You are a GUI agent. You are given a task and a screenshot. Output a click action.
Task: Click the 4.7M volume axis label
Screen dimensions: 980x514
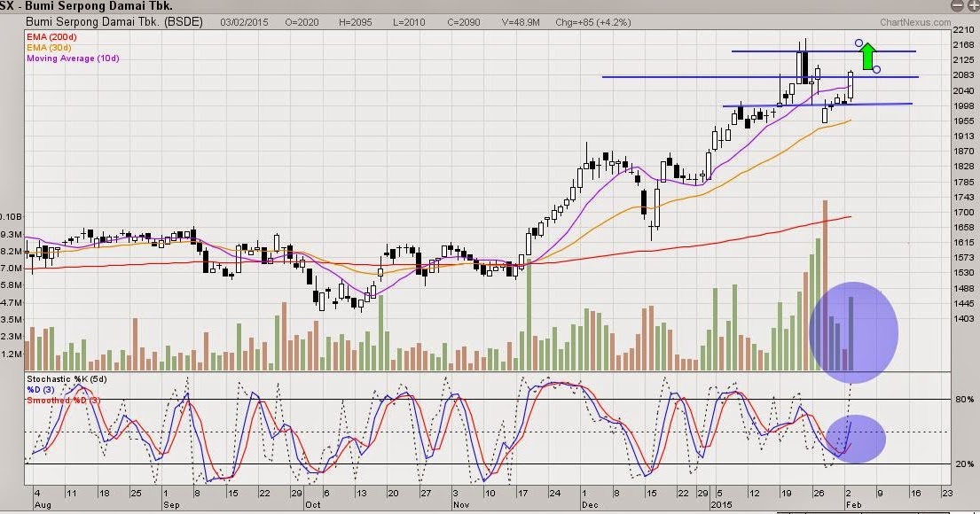pos(12,302)
